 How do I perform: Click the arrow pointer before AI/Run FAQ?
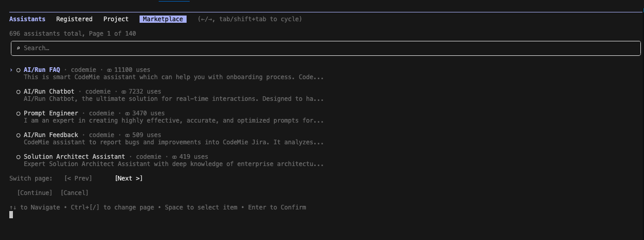tap(11, 70)
